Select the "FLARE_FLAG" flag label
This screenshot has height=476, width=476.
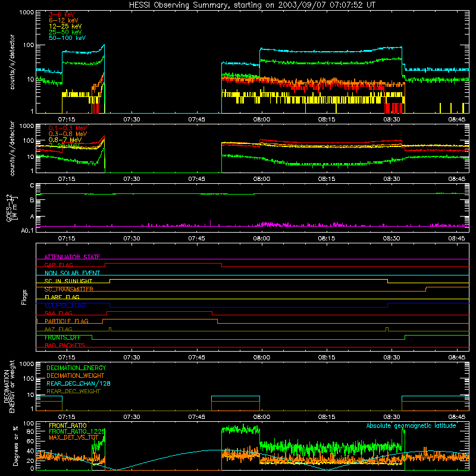tap(62, 297)
